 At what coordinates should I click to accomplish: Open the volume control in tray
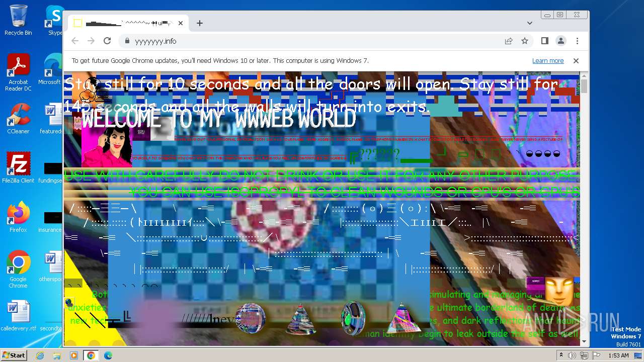[x=572, y=355]
